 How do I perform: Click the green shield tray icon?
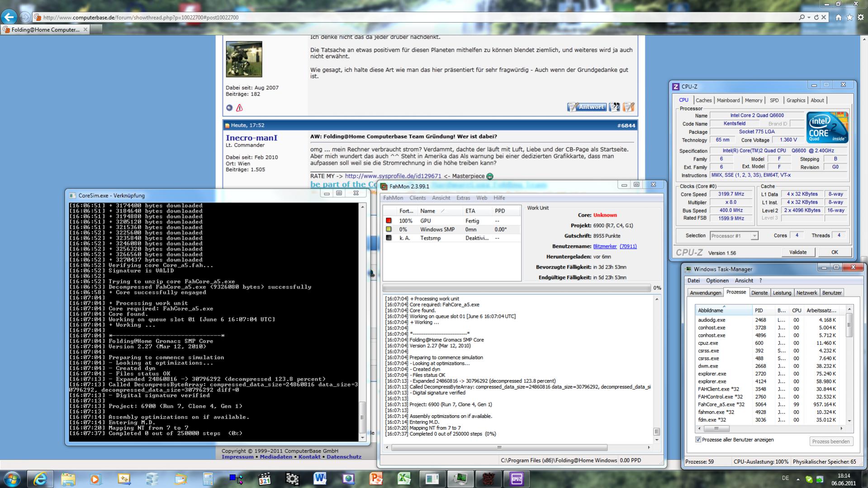point(809,479)
